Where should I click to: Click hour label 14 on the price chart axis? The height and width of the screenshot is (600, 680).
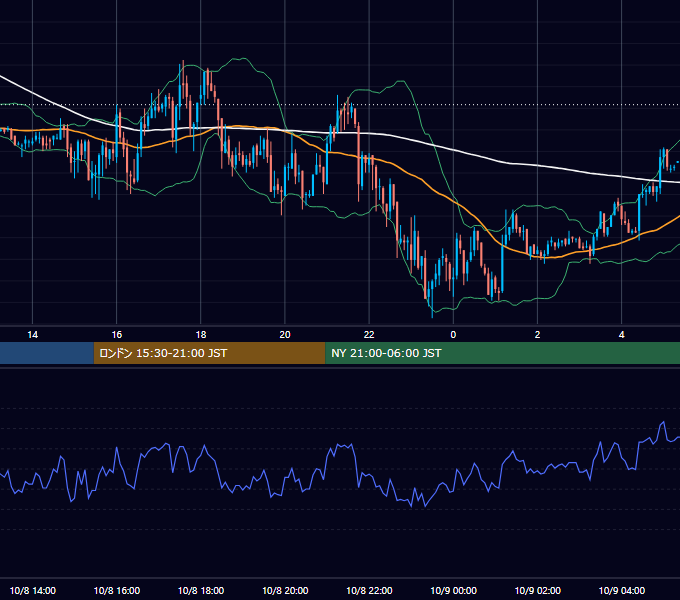tap(33, 335)
